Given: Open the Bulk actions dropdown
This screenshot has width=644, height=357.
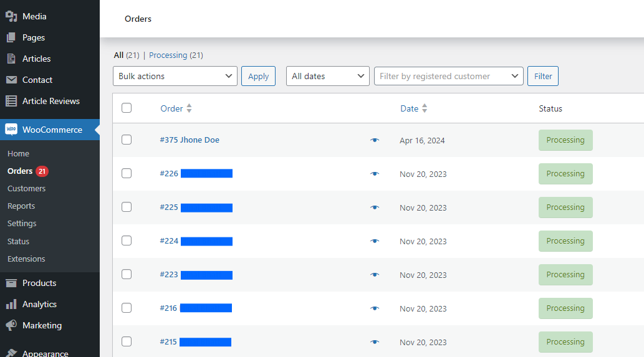Looking at the screenshot, I should click(175, 76).
